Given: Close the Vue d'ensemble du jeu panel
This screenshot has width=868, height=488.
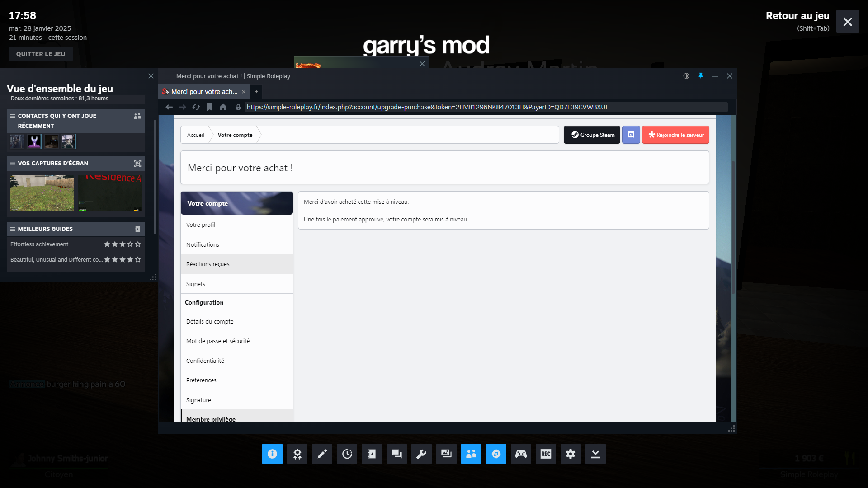Looking at the screenshot, I should click(151, 76).
